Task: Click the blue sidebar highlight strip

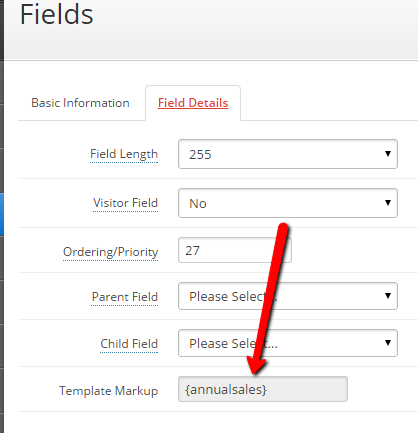Action: 2,215
